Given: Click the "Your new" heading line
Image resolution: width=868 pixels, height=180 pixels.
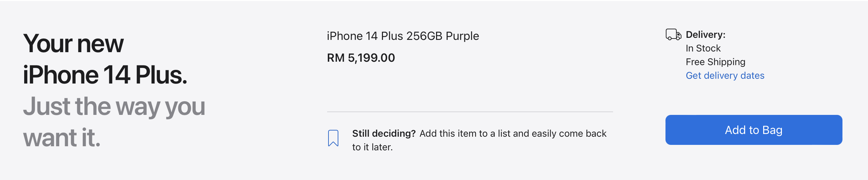Looking at the screenshot, I should coord(73,44).
